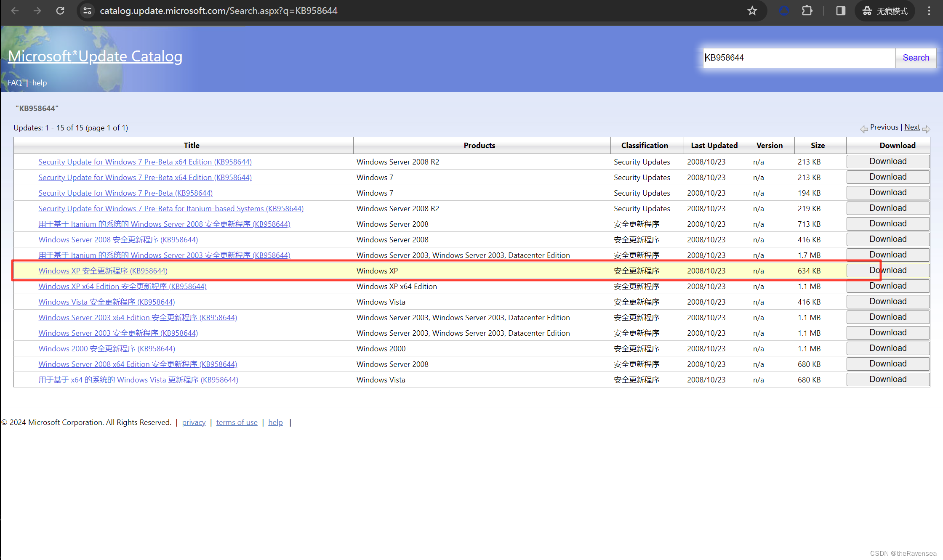Open Itanium Windows Server 2003 update link
943x560 pixels.
pos(164,255)
